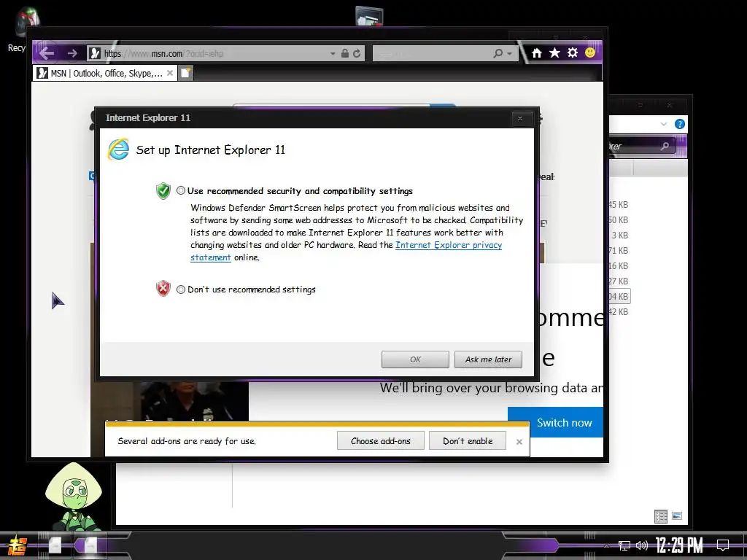
Task: Click the security lock icon in the address bar
Action: 345,53
